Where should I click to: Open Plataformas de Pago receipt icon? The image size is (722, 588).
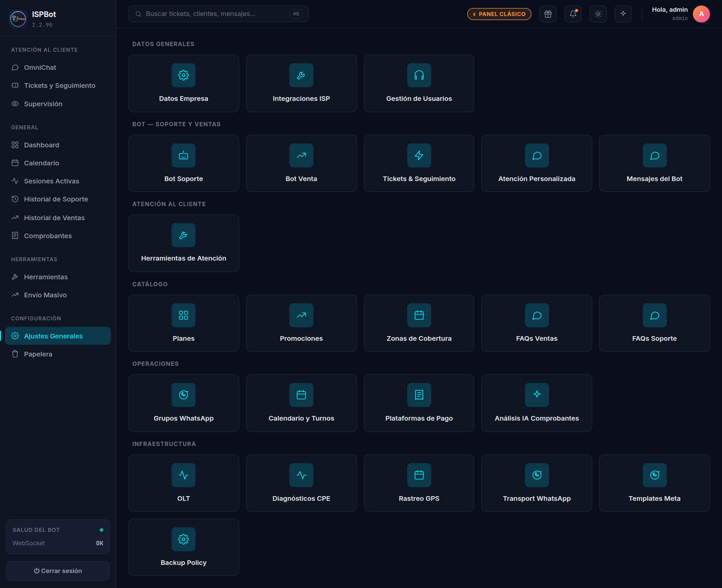(x=419, y=395)
